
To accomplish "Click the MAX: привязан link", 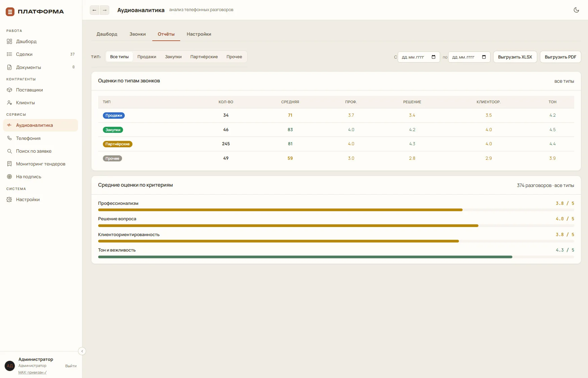I will [33, 372].
